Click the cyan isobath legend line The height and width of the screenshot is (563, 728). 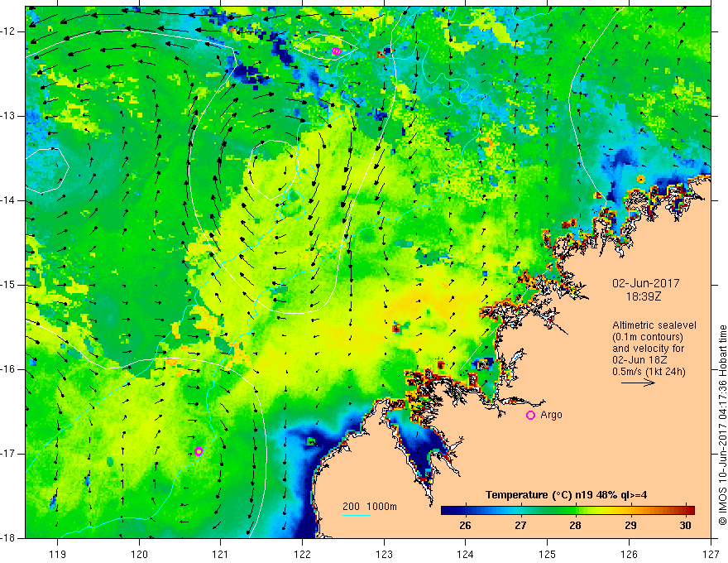[357, 515]
